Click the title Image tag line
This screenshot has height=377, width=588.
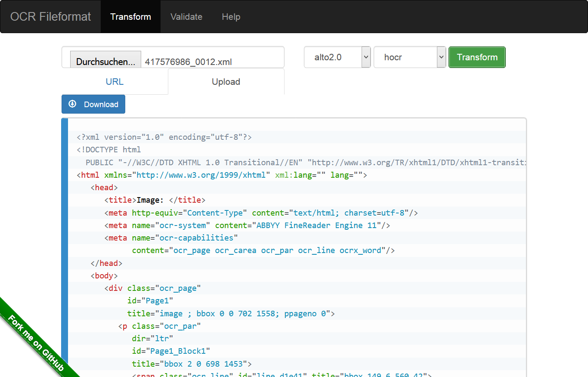point(155,200)
